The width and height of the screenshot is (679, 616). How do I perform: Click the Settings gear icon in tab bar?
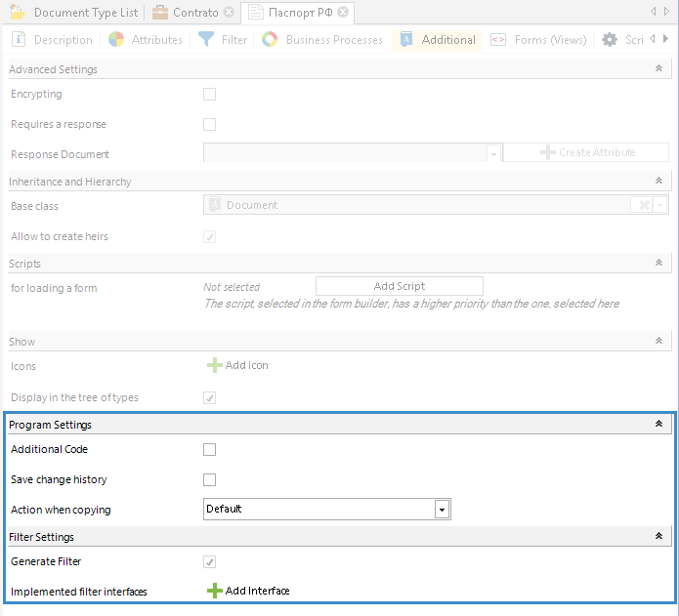610,40
